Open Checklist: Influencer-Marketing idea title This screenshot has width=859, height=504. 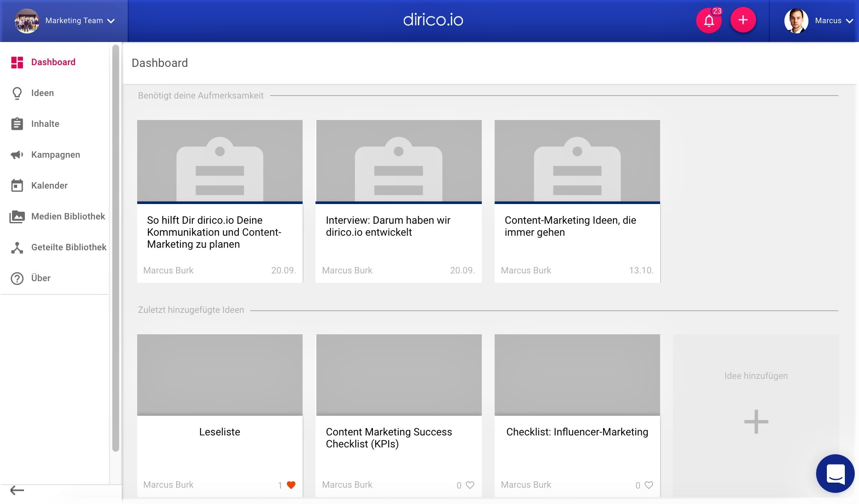(x=577, y=432)
